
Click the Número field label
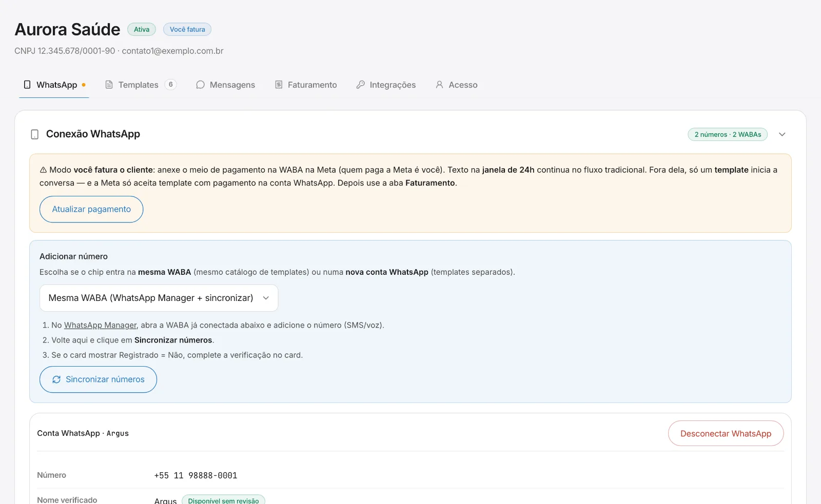[x=51, y=475]
